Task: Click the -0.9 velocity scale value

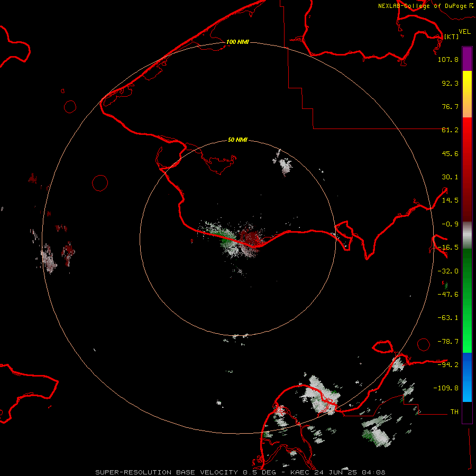Action: [450, 224]
